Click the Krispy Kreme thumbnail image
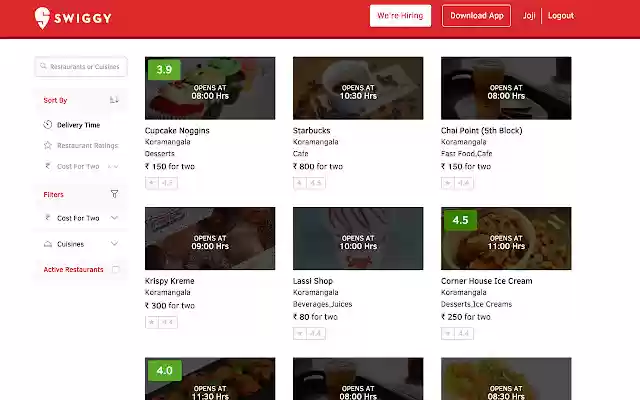Screen dimensions: 640x400 click(210, 238)
